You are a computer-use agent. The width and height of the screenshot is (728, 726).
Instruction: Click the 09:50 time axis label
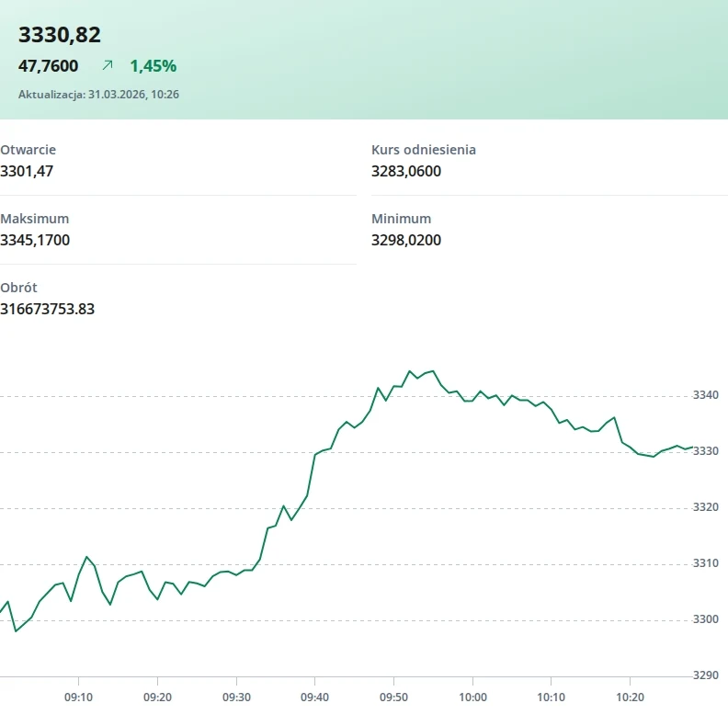393,698
